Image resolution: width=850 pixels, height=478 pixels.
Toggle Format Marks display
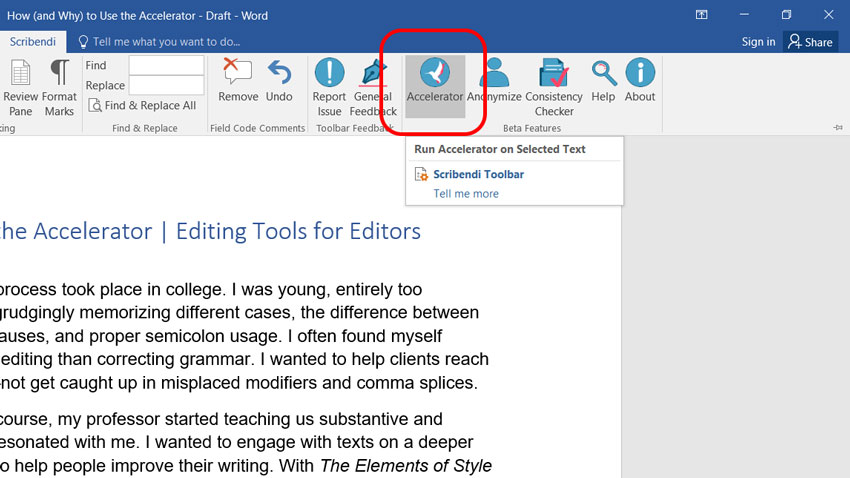(x=59, y=88)
